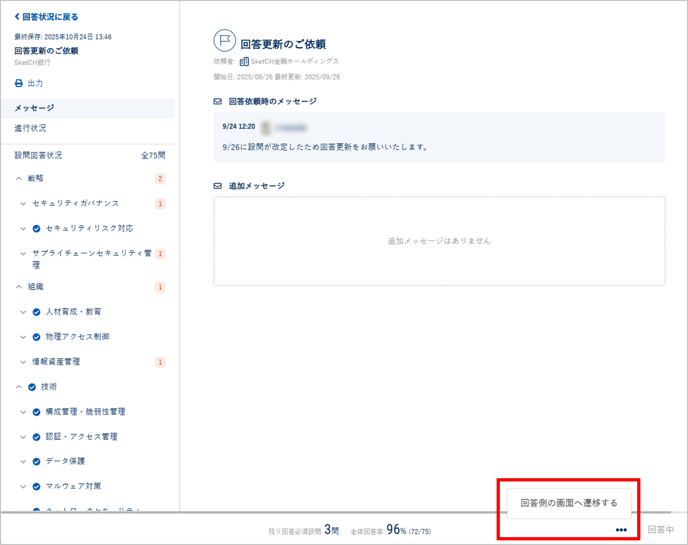Click the check mark beside 人材育成・教育
This screenshot has height=545, width=688.
click(x=37, y=312)
